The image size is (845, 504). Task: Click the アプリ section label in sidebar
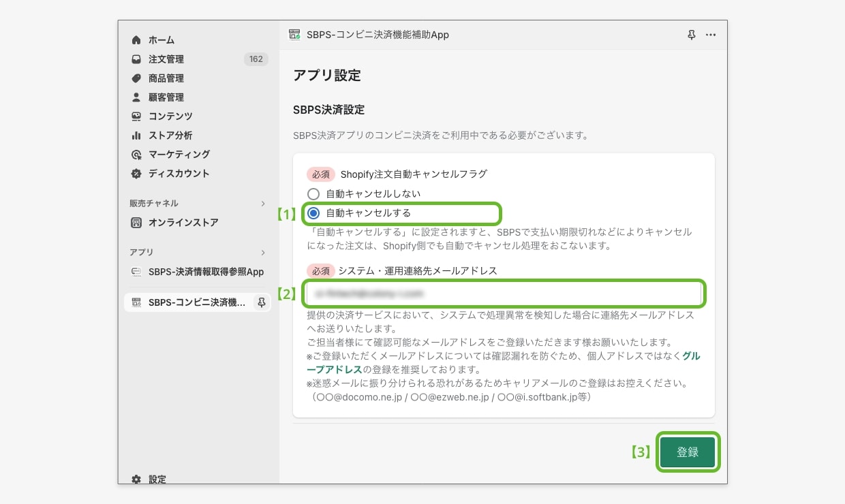[x=142, y=253]
